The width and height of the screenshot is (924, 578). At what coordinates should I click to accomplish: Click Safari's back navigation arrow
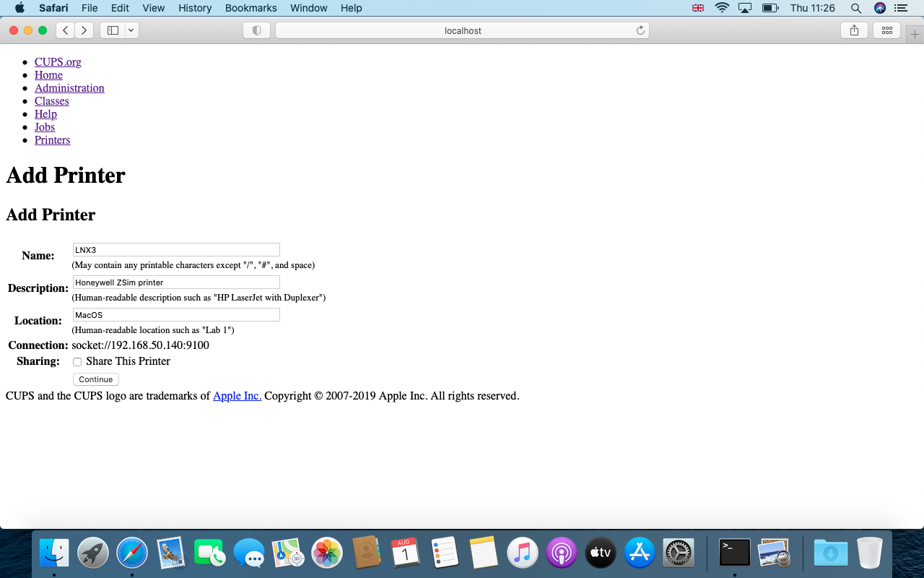[x=66, y=30]
